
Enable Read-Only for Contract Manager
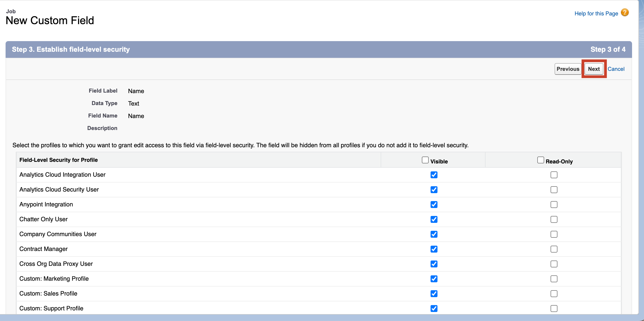(554, 249)
